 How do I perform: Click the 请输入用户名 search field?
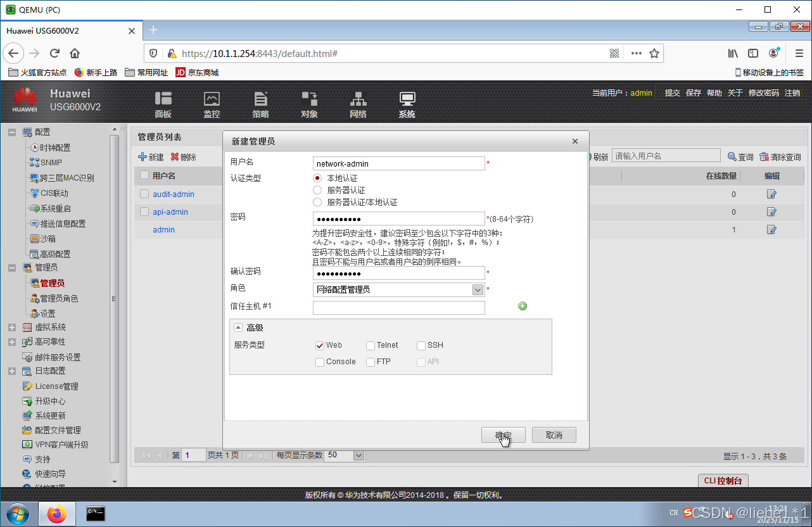coord(666,156)
